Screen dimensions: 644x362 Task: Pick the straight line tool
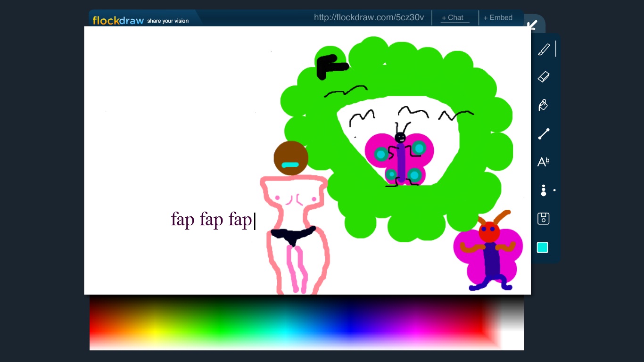544,134
